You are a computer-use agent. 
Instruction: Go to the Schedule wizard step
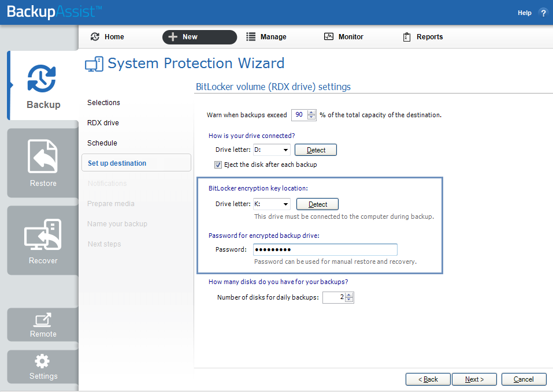click(x=102, y=143)
